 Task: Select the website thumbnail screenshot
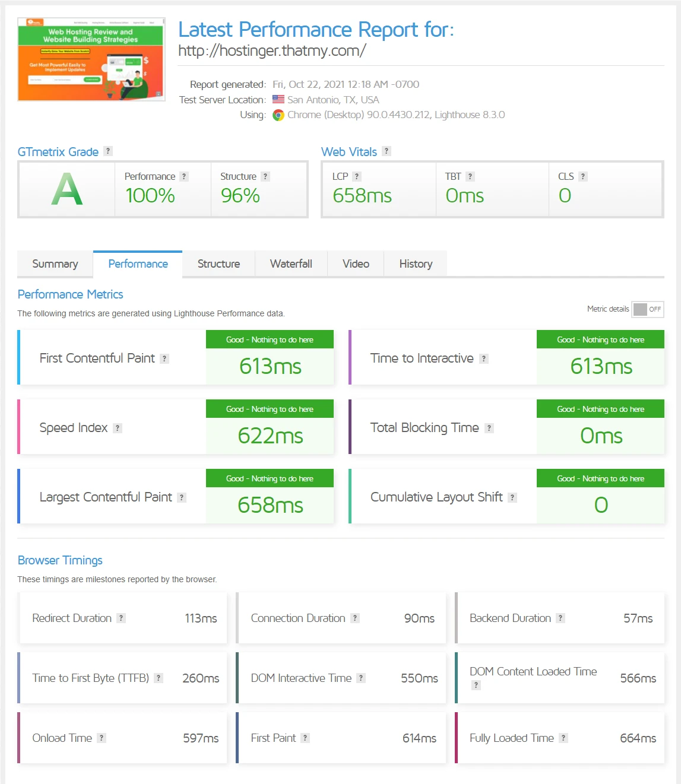tap(91, 59)
